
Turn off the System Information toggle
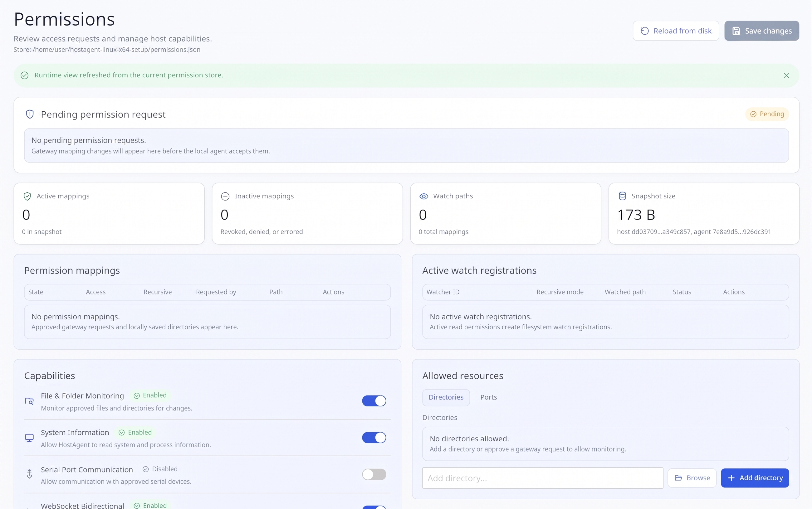374,438
